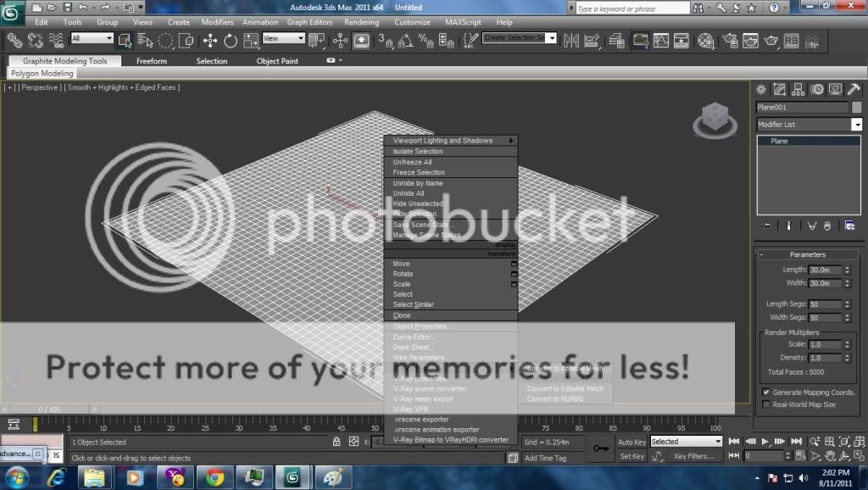
Task: Open the Graph Editors menu
Action: click(x=309, y=22)
